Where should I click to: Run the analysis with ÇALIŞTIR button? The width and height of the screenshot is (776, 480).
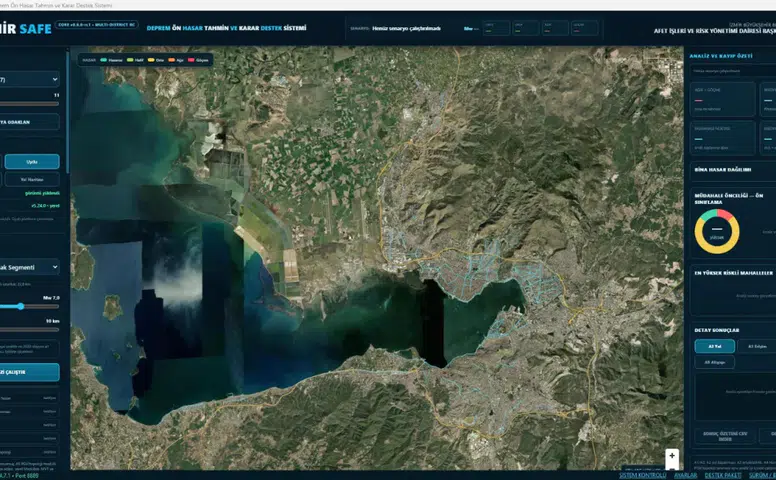[29, 372]
